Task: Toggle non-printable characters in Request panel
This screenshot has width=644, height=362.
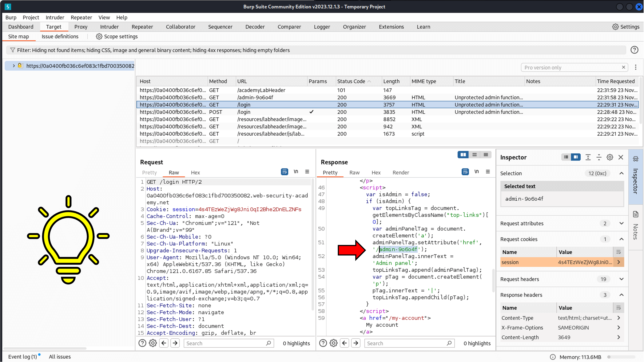Action: tap(296, 172)
